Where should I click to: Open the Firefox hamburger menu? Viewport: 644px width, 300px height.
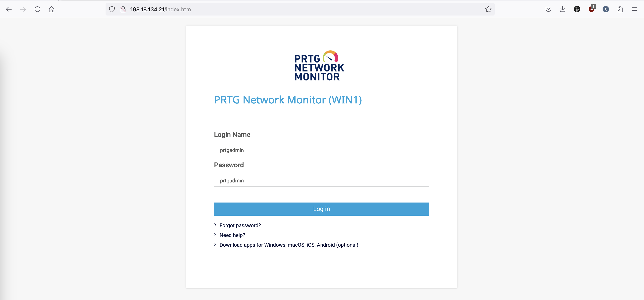[634, 9]
